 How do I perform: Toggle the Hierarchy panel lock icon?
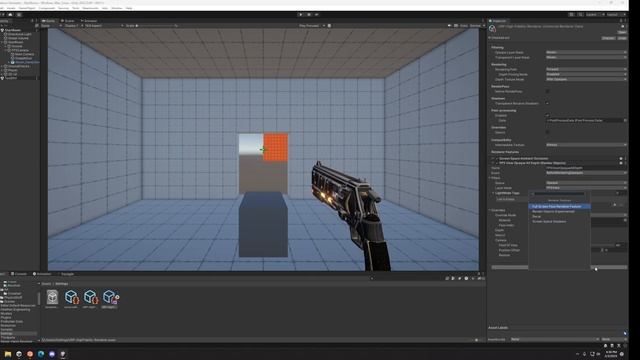pos(32,21)
